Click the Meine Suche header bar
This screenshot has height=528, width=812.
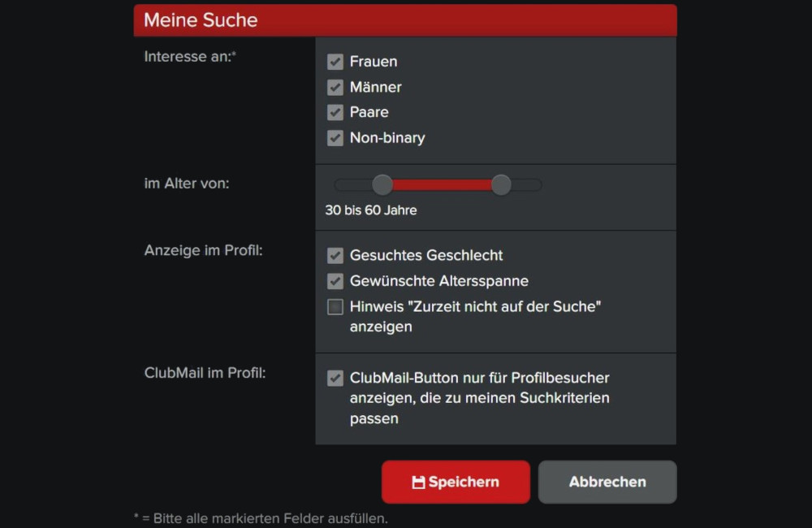tap(405, 19)
